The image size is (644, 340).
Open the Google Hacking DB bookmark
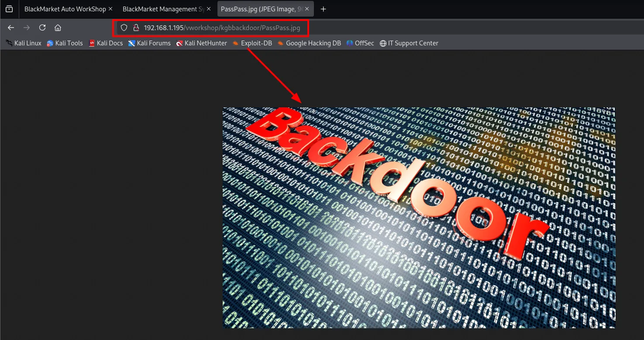309,43
